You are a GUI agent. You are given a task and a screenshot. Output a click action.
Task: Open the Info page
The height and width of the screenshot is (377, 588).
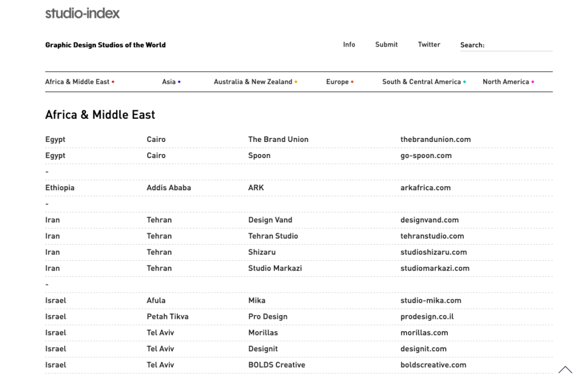pyautogui.click(x=349, y=45)
